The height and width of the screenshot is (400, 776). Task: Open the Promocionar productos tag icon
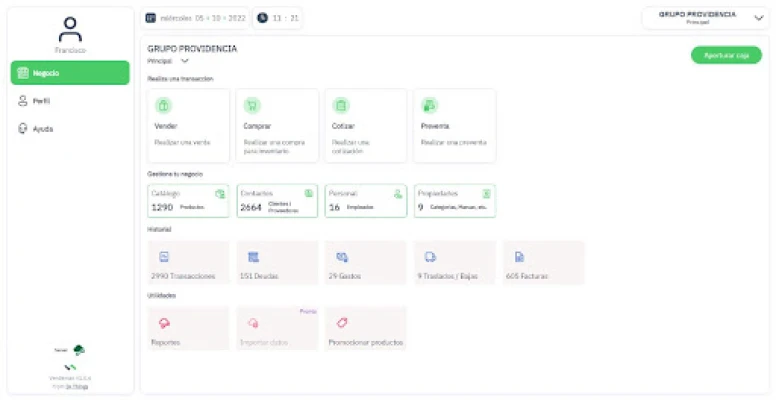click(x=342, y=323)
